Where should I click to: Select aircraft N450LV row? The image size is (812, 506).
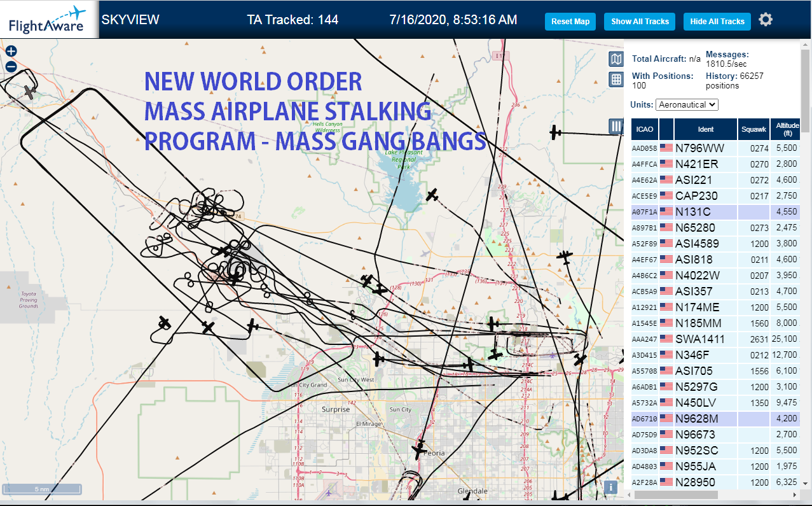(x=715, y=402)
